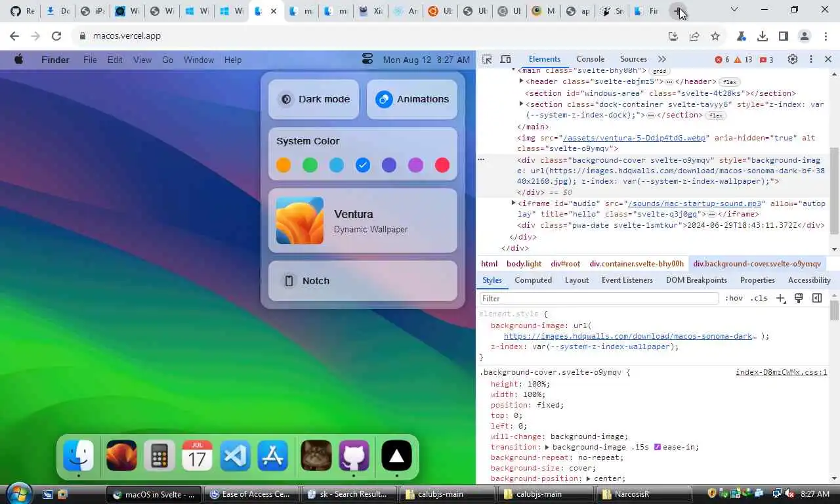Collapse the main svelte-bhy00h element
The width and height of the screenshot is (840, 504).
(x=513, y=70)
